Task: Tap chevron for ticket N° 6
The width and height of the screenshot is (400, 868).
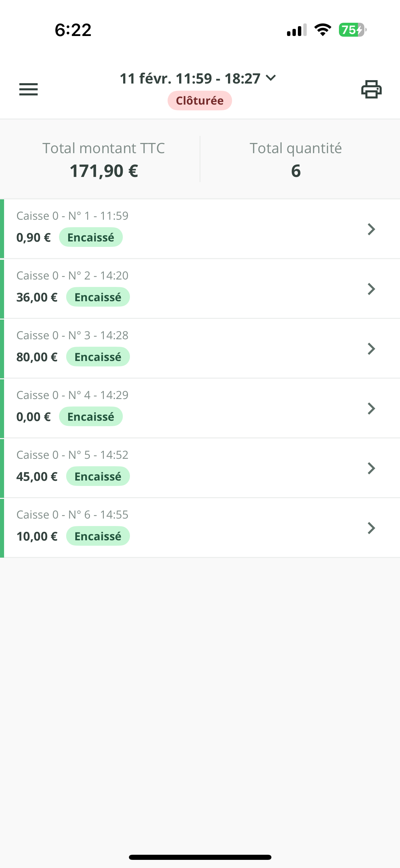Action: (x=371, y=528)
